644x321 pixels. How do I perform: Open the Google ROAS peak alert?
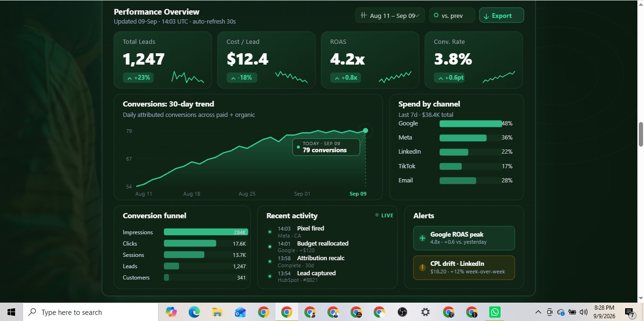coord(464,238)
